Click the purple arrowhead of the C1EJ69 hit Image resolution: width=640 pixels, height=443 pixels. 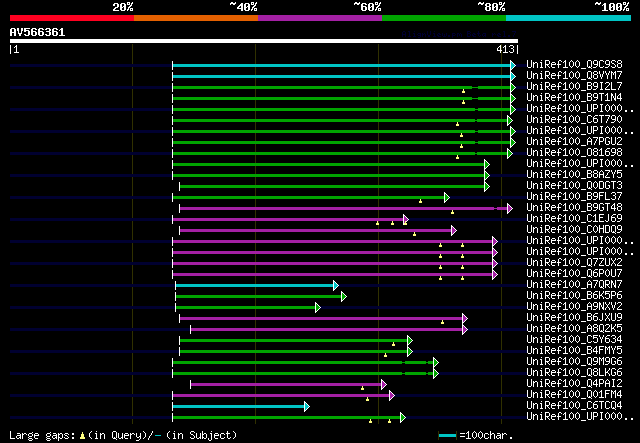pos(406,220)
